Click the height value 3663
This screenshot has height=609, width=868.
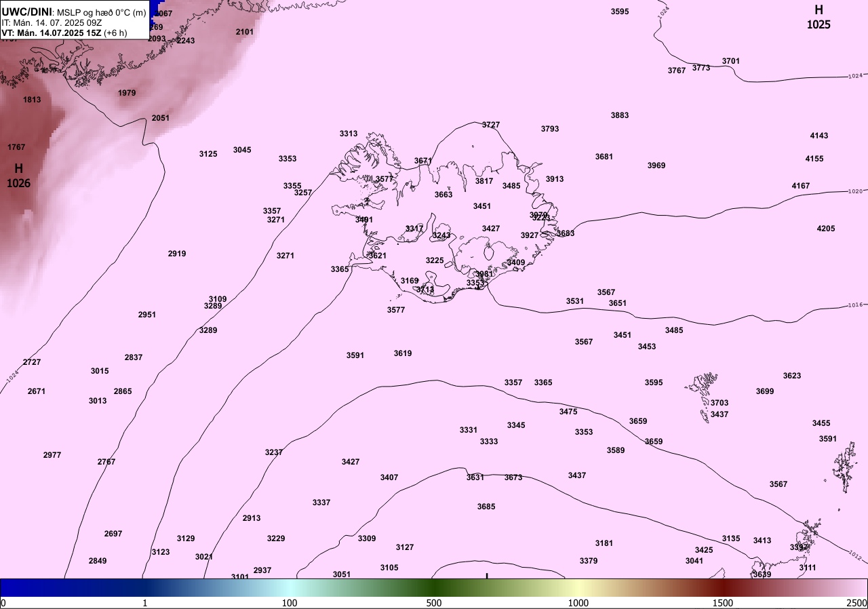tap(443, 195)
